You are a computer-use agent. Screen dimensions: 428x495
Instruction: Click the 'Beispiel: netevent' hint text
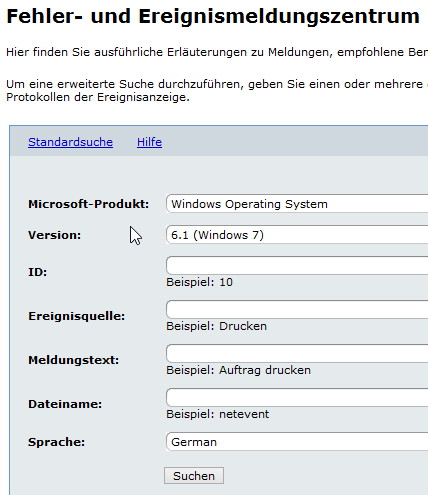click(x=217, y=414)
